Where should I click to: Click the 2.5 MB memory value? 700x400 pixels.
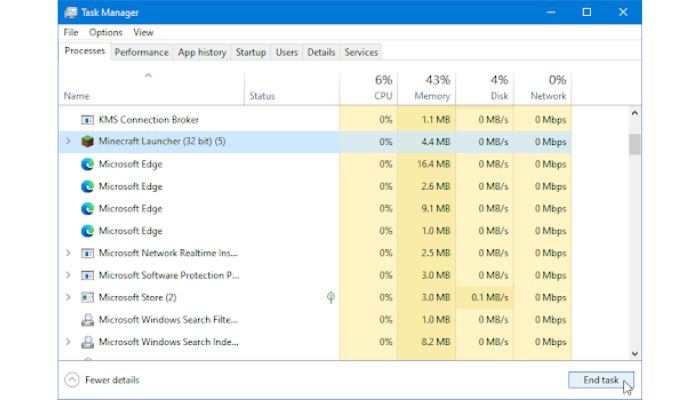(x=436, y=253)
